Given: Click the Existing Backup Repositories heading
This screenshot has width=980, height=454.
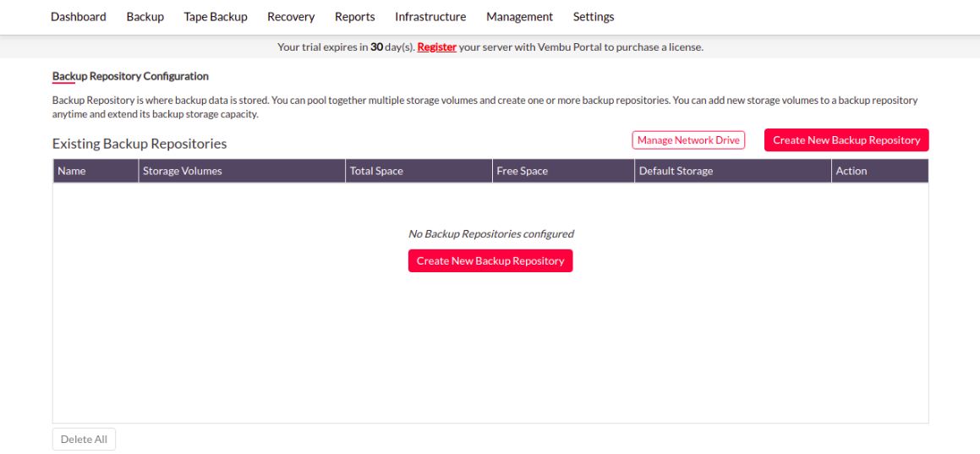Looking at the screenshot, I should (140, 145).
